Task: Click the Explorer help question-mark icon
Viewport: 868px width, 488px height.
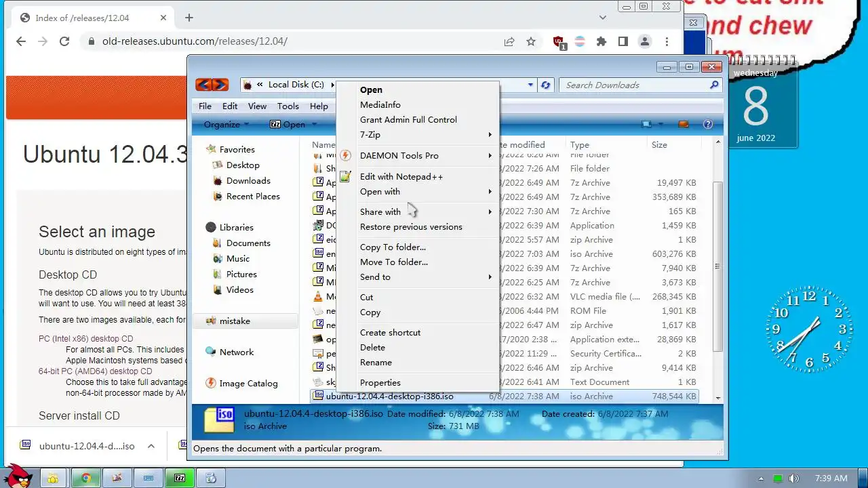Action: (x=708, y=124)
